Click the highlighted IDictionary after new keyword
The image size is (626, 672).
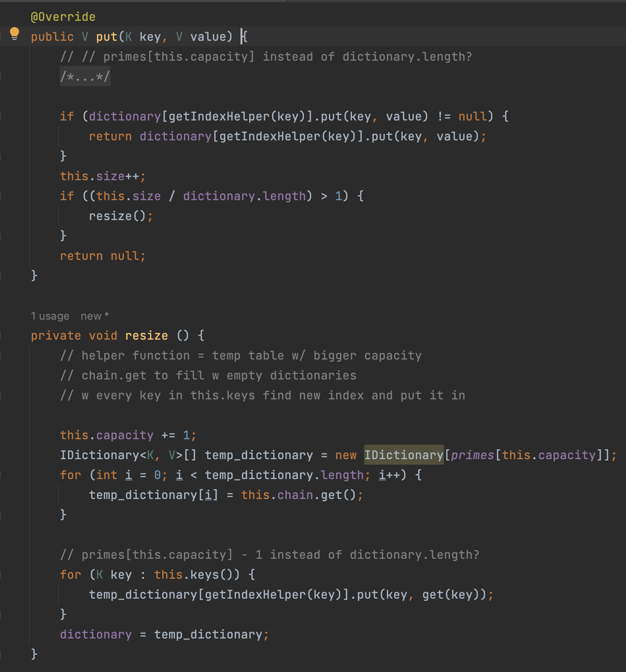tap(404, 455)
